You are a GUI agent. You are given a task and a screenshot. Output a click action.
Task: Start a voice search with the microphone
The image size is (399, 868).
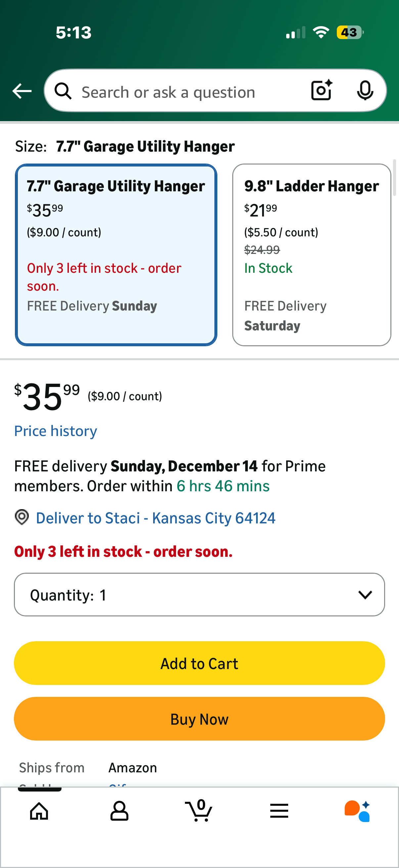(365, 90)
